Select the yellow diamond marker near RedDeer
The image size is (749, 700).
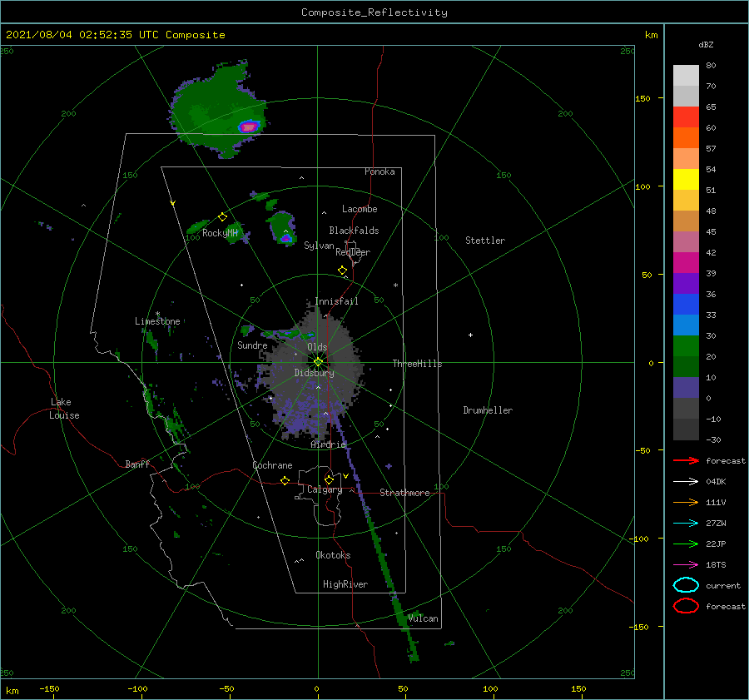[x=343, y=271]
